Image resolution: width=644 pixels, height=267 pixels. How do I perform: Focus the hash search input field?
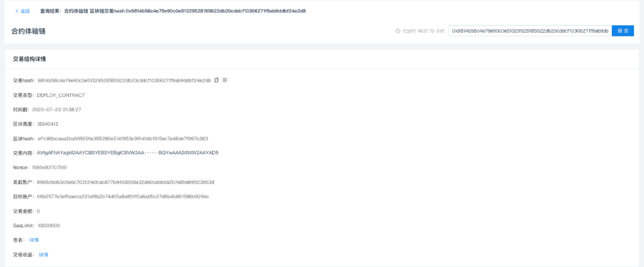(529, 31)
